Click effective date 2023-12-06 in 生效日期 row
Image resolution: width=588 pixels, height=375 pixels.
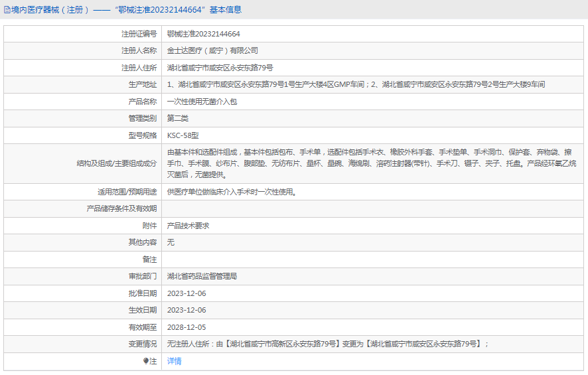coord(186,310)
